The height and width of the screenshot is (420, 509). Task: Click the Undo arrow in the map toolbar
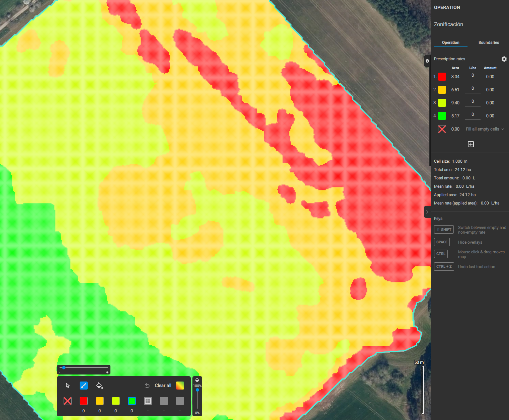147,385
